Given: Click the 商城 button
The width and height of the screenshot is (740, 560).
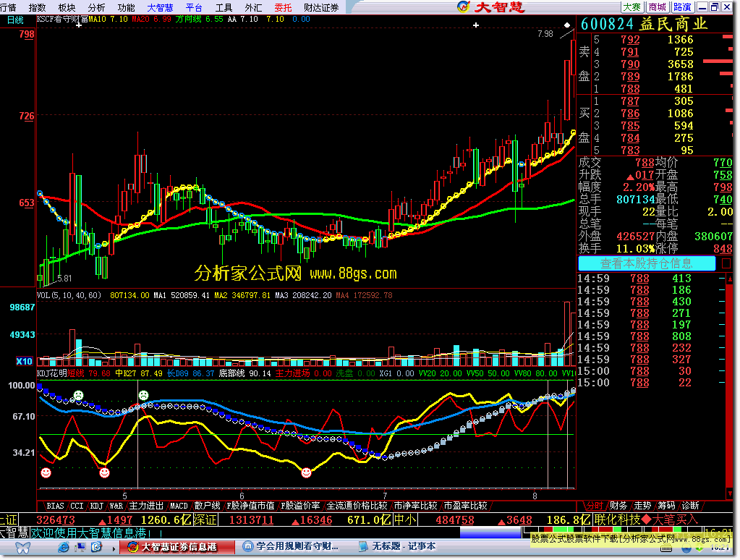Looking at the screenshot, I should point(658,7).
